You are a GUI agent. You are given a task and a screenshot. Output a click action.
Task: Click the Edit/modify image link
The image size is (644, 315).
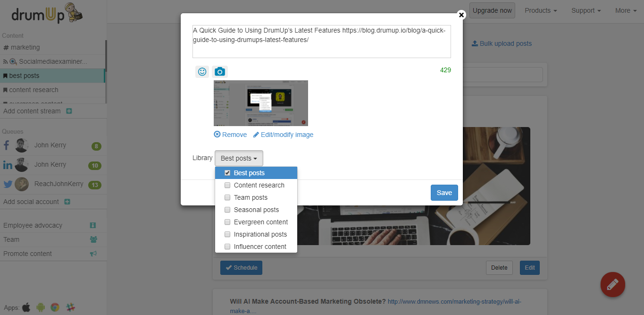pos(283,135)
